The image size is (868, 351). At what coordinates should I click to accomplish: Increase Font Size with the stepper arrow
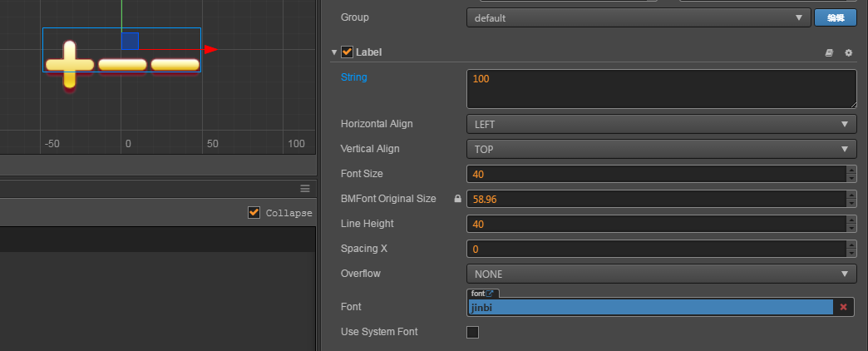851,171
